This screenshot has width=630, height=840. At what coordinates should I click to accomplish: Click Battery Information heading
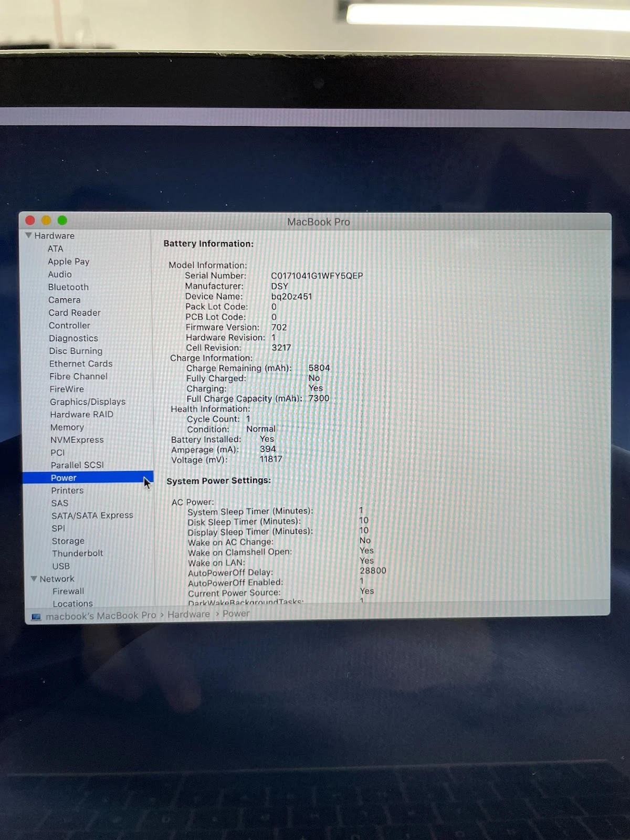click(x=208, y=244)
